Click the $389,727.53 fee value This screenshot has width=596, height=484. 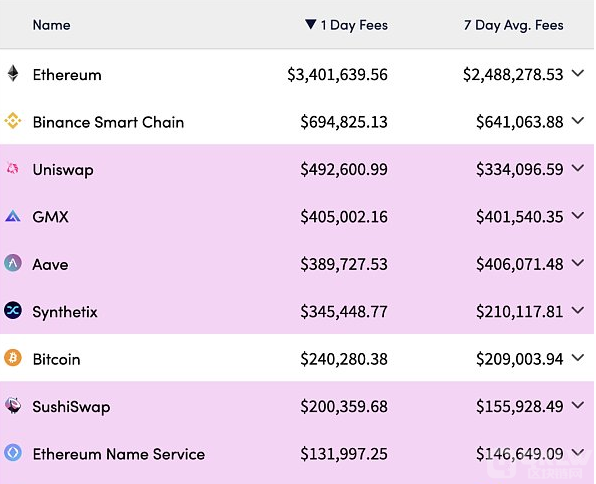point(344,264)
